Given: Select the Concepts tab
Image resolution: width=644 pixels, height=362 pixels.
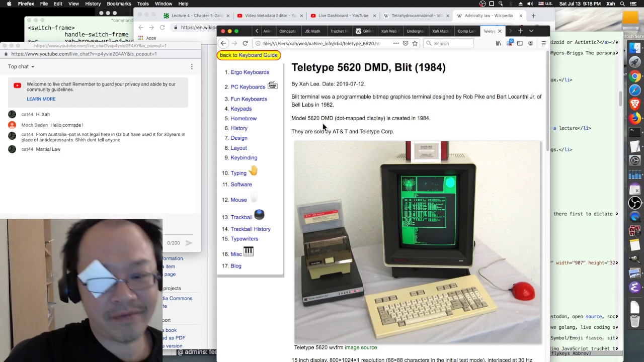Looking at the screenshot, I should [287, 31].
